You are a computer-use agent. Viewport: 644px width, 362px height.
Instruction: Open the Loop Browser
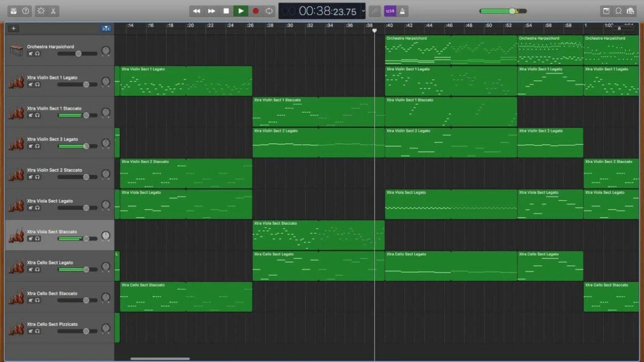618,11
